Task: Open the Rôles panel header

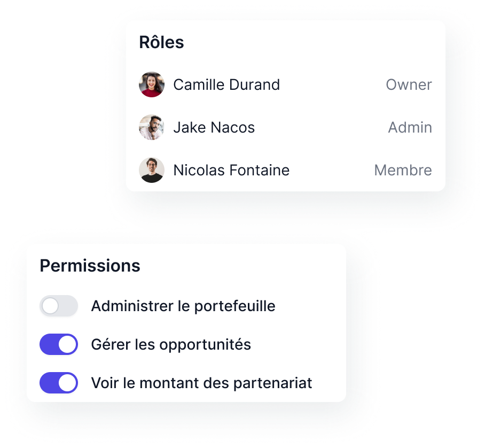Action: (161, 42)
